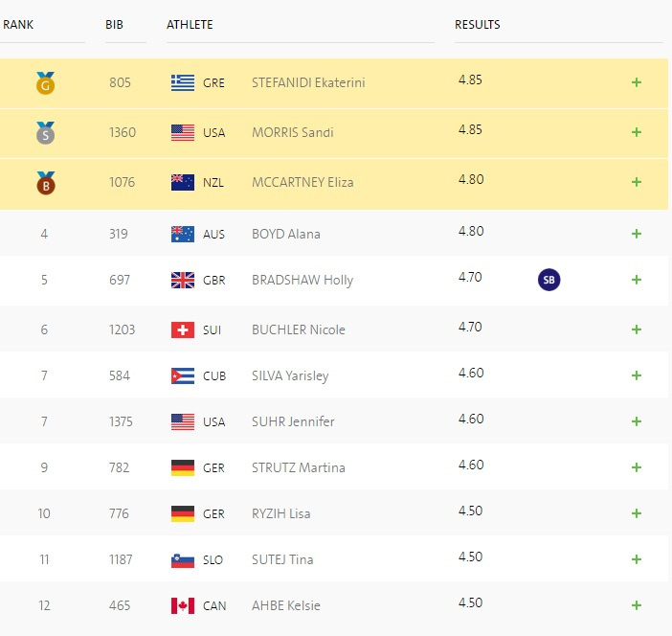Expand STEFANIDI Ekaterini result details

click(x=636, y=82)
